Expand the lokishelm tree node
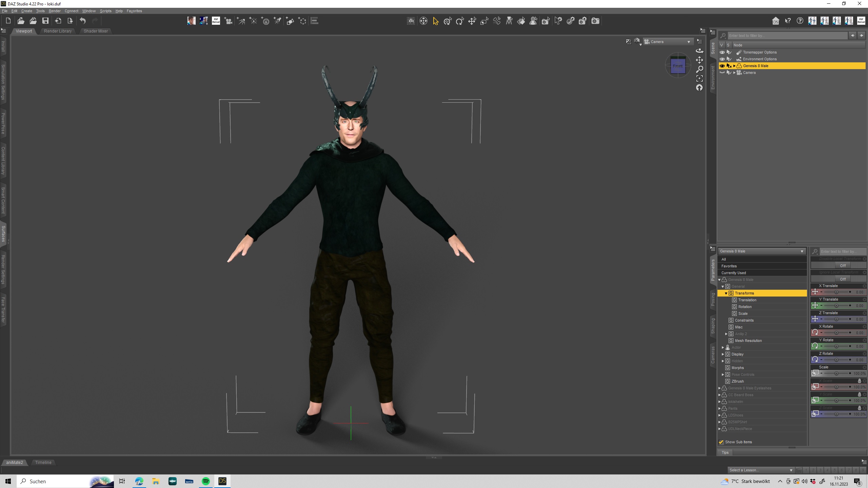The image size is (868, 488). point(719,402)
